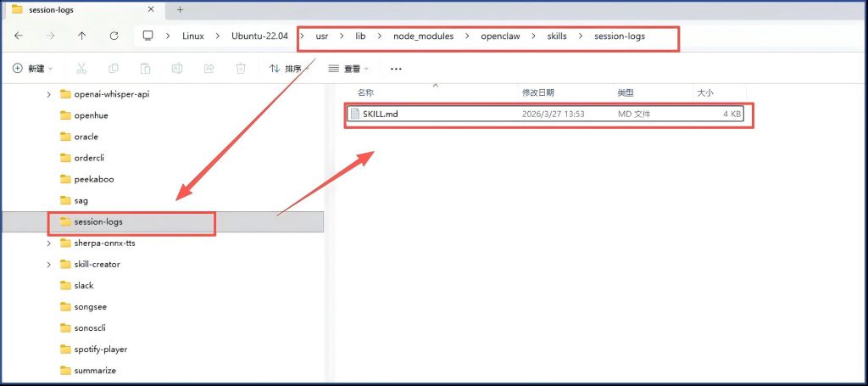Click the Back navigation arrow
The height and width of the screenshot is (386, 868).
pos(19,36)
